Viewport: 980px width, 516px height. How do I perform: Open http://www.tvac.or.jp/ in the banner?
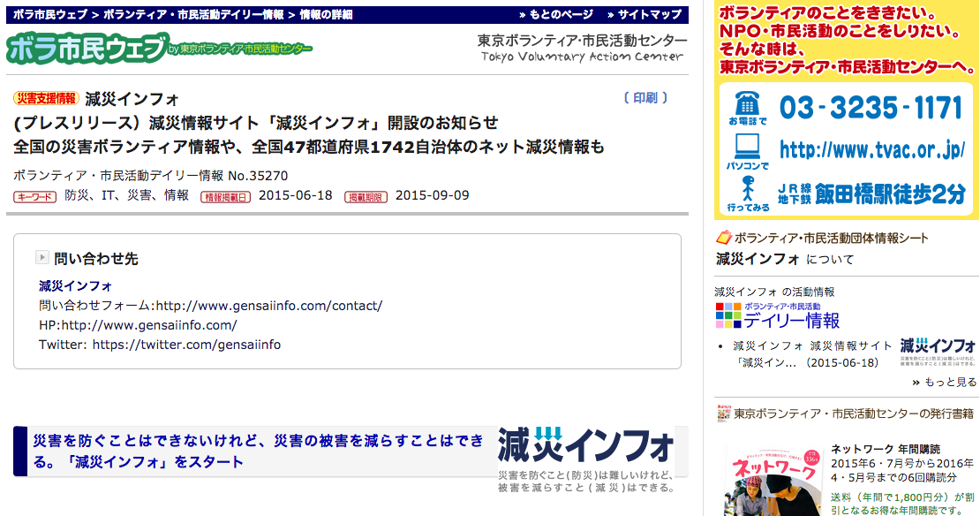[872, 148]
